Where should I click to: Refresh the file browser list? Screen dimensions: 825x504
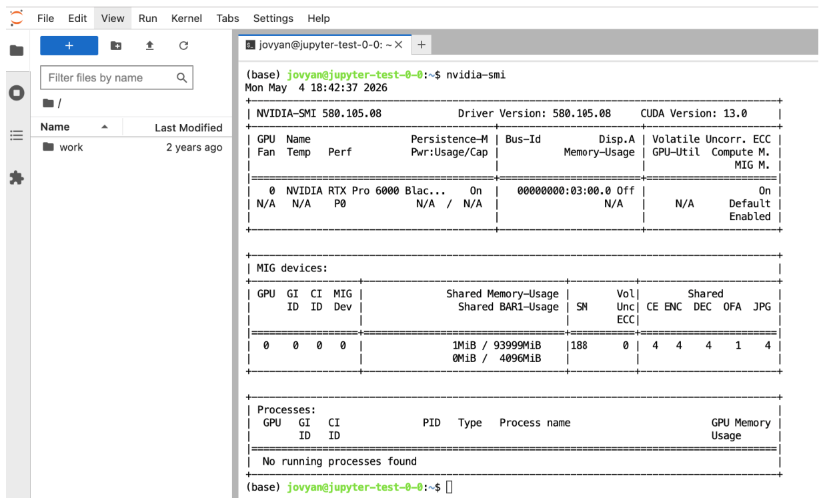(184, 45)
